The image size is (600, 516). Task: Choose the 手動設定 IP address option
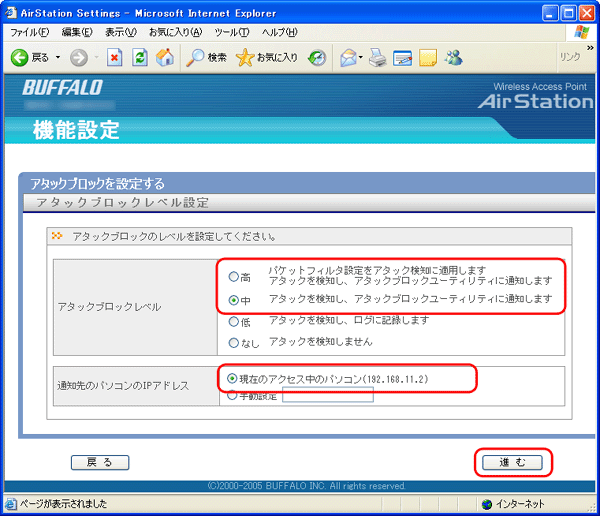click(x=234, y=396)
